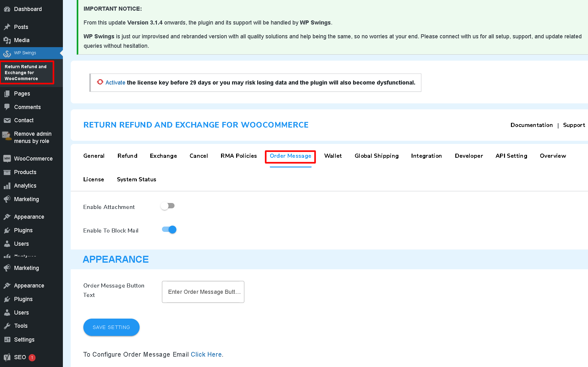Click the Dashboard gauge icon
Image resolution: width=588 pixels, height=367 pixels.
coord(7,9)
